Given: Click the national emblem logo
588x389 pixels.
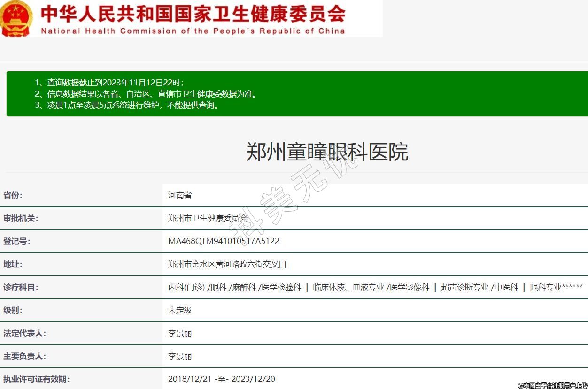Looking at the screenshot, I should 16,18.
